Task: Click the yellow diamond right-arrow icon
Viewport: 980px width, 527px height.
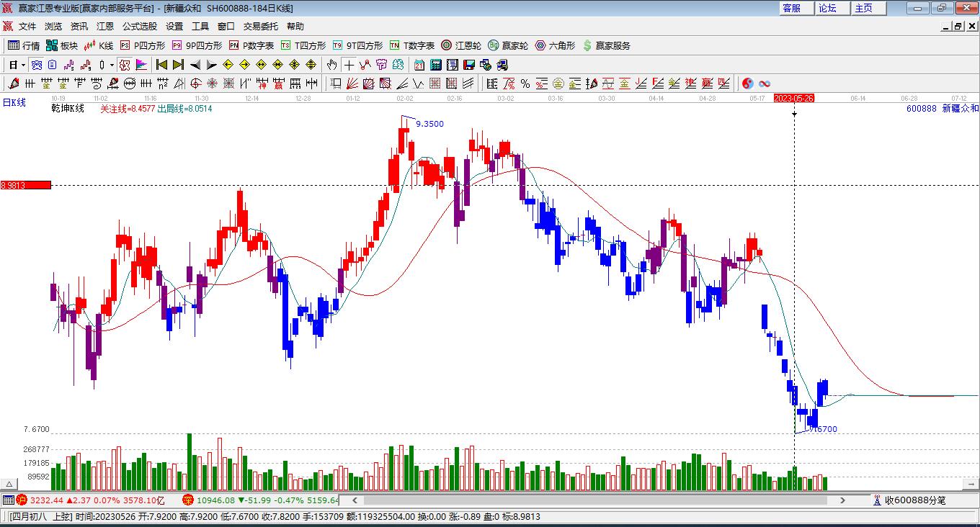Action: point(245,65)
